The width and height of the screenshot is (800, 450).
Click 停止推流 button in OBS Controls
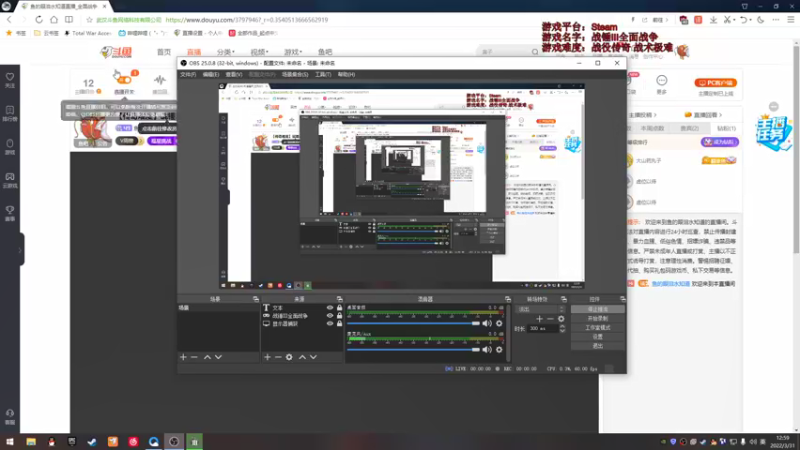(x=597, y=309)
